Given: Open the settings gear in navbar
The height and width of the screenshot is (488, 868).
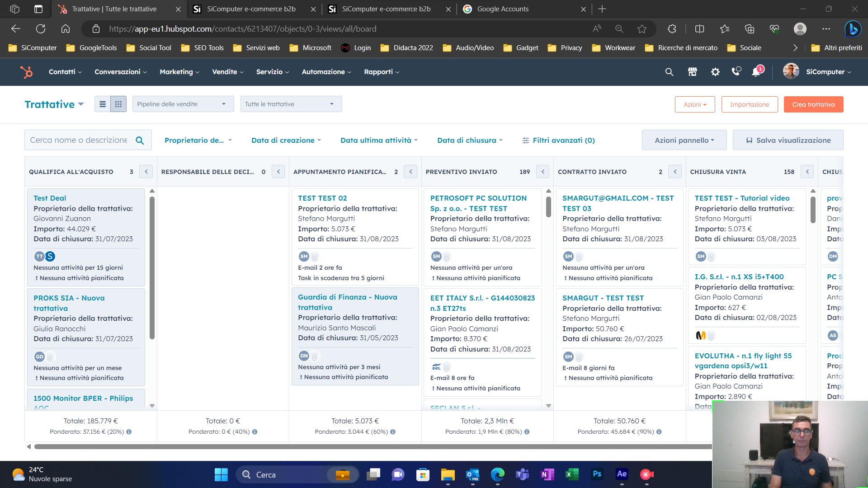Looking at the screenshot, I should [x=715, y=72].
